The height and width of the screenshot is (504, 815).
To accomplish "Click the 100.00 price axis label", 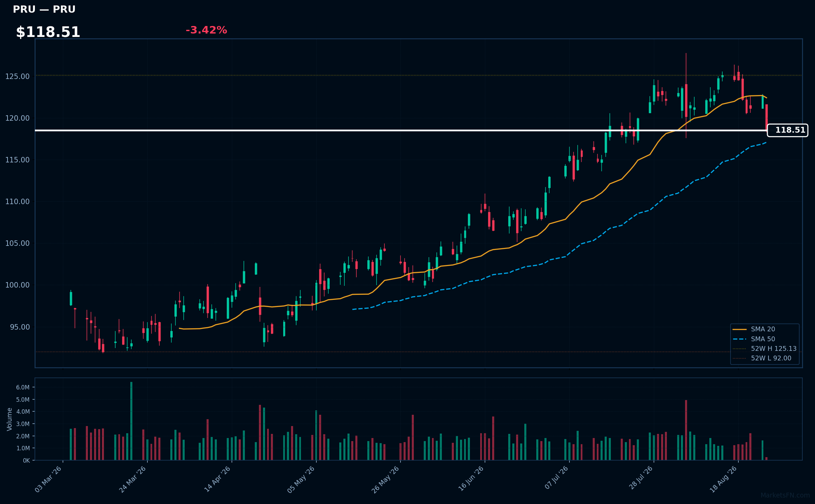I will [17, 285].
